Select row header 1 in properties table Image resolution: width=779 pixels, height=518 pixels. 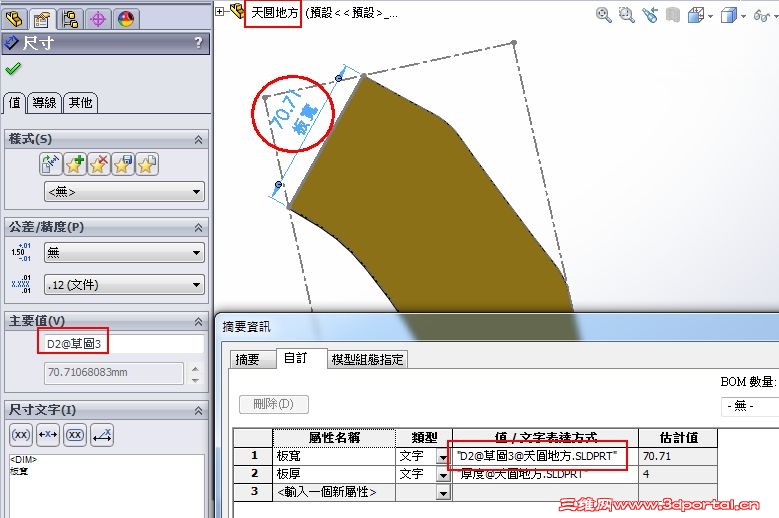(253, 456)
